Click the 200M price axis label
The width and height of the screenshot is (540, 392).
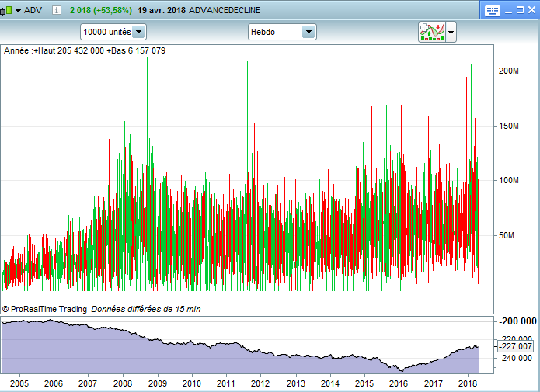click(509, 71)
